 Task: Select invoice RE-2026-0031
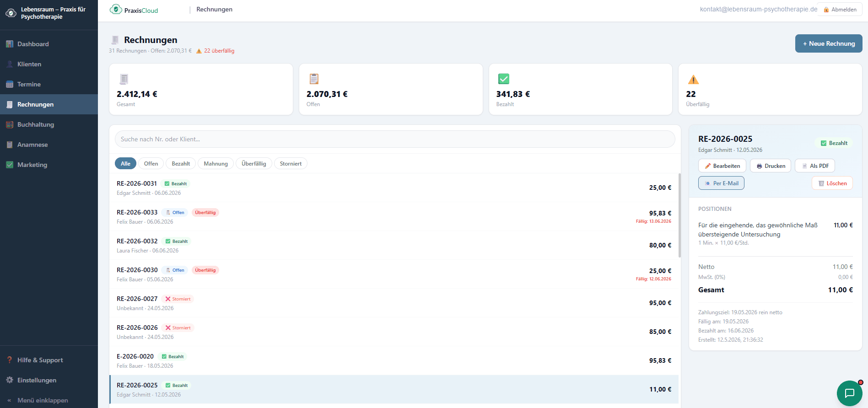coord(394,188)
